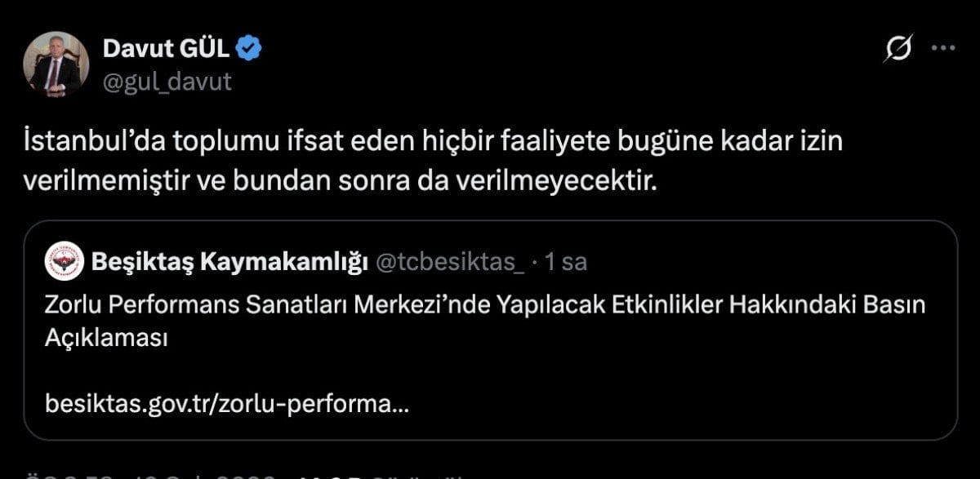This screenshot has height=479, width=980.
Task: Click the blue verified badge
Action: point(249,51)
